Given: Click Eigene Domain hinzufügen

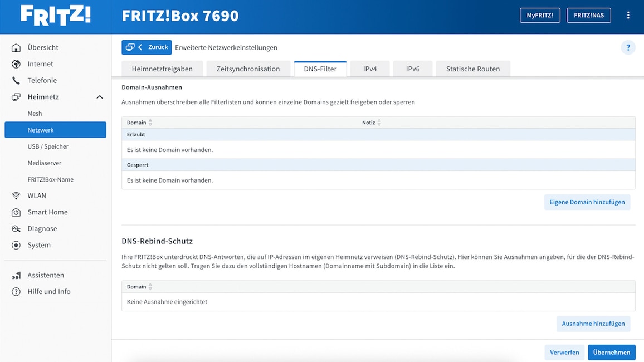Looking at the screenshot, I should tap(587, 202).
